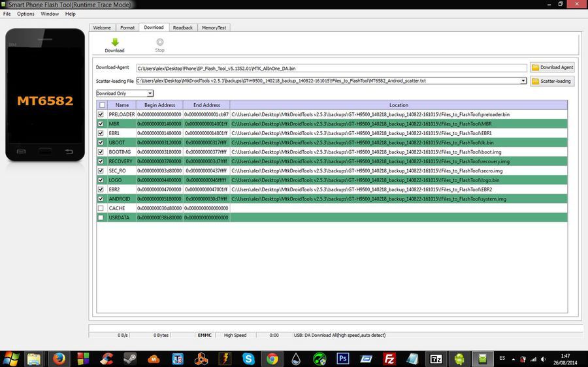This screenshot has height=367, width=588.
Task: Click the network signal tray icon
Action: (533, 359)
